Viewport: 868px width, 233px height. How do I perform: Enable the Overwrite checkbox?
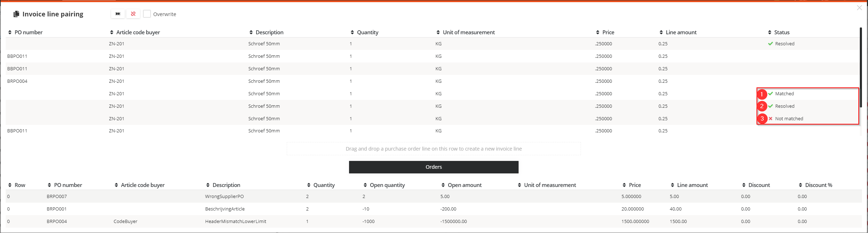point(147,14)
